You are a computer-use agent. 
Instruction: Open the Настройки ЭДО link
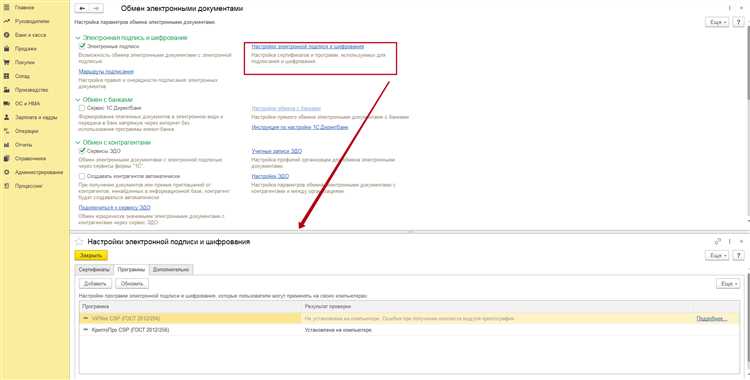[270, 176]
